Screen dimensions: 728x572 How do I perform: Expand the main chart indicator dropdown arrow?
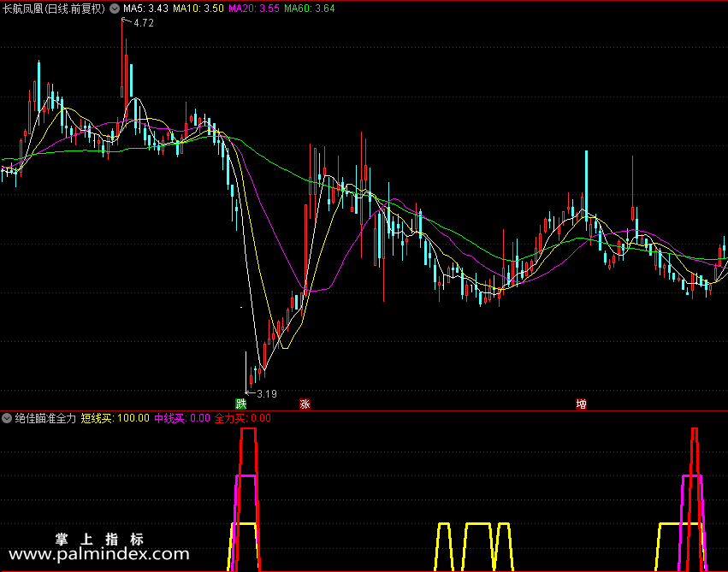point(115,9)
